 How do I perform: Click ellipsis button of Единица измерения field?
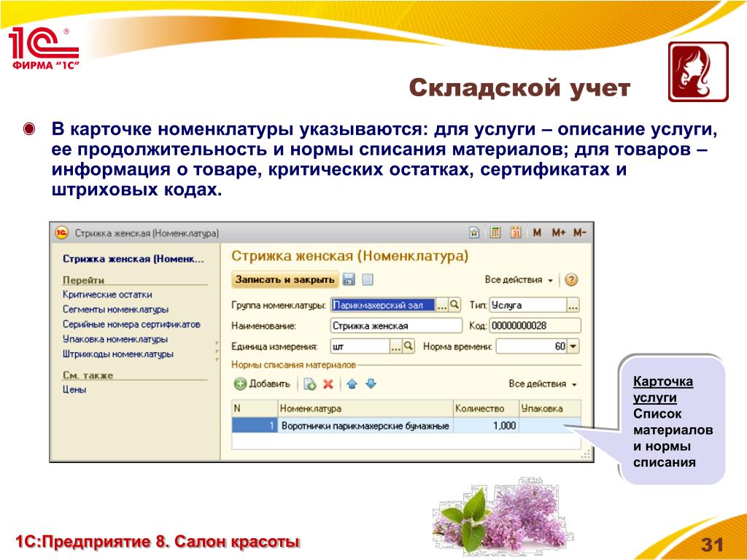coord(396,346)
